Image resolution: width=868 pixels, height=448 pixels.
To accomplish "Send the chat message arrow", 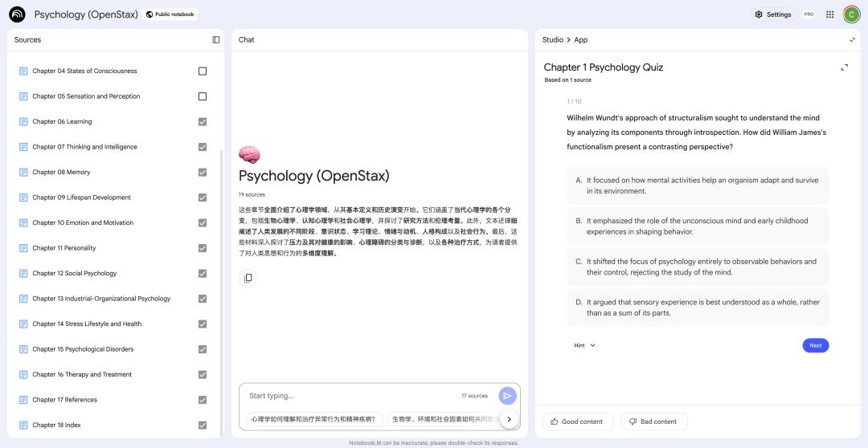I will (x=507, y=396).
